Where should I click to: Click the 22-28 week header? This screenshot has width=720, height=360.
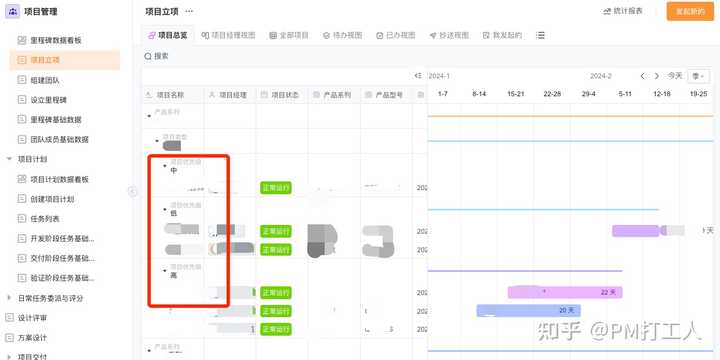pos(552,94)
